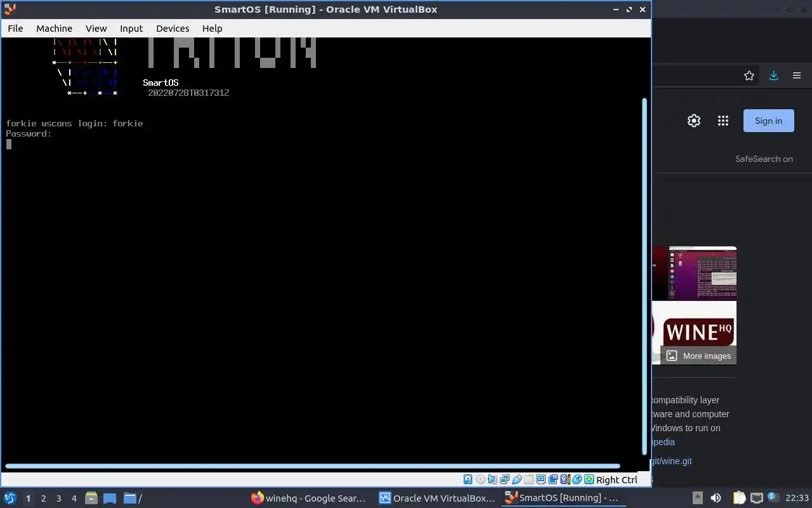
Task: Select the SmartOS [Running] taskbar entry
Action: coord(562,498)
